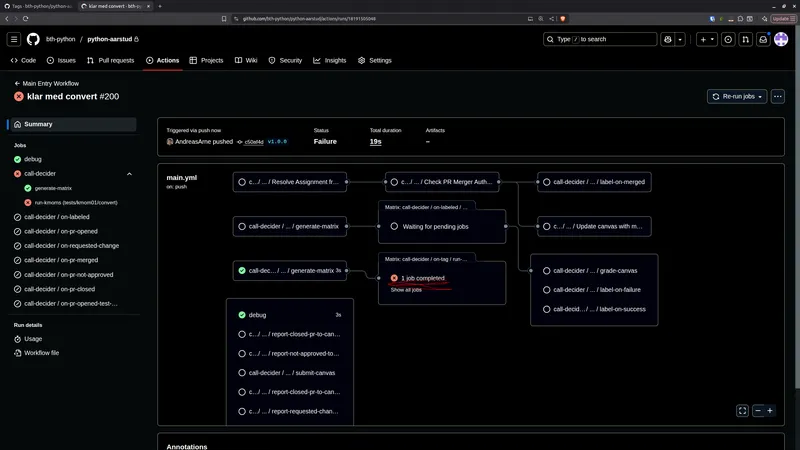Click the pull requests icon in header
The width and height of the screenshot is (800, 450).
pyautogui.click(x=746, y=39)
